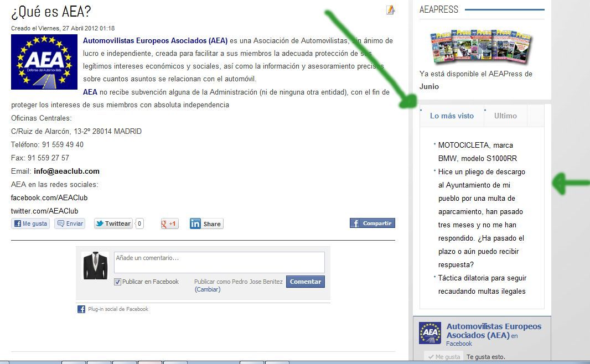Click the Teléfono: 91 559 49 40 text
The height and width of the screenshot is (364, 590).
pos(47,145)
